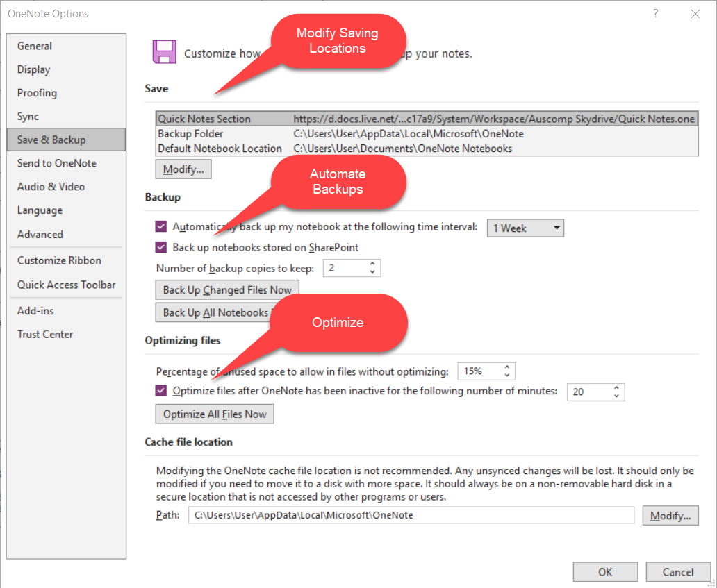Increase number of backup copies stepper arrow

coord(372,264)
